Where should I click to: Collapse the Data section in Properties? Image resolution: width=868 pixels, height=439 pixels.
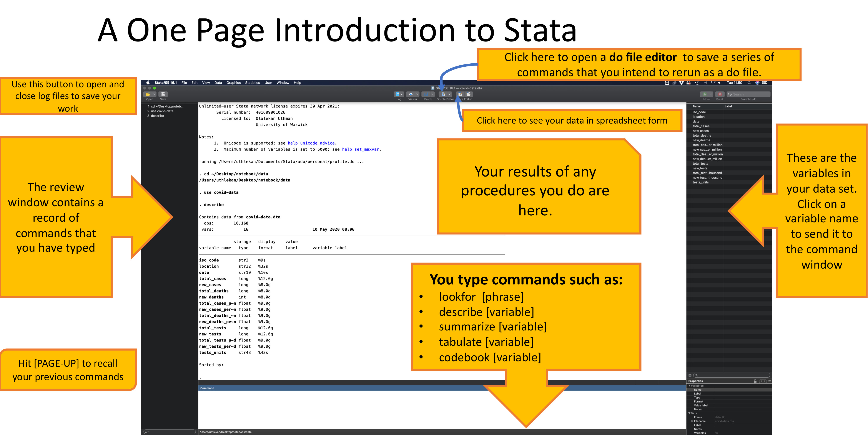tap(690, 413)
